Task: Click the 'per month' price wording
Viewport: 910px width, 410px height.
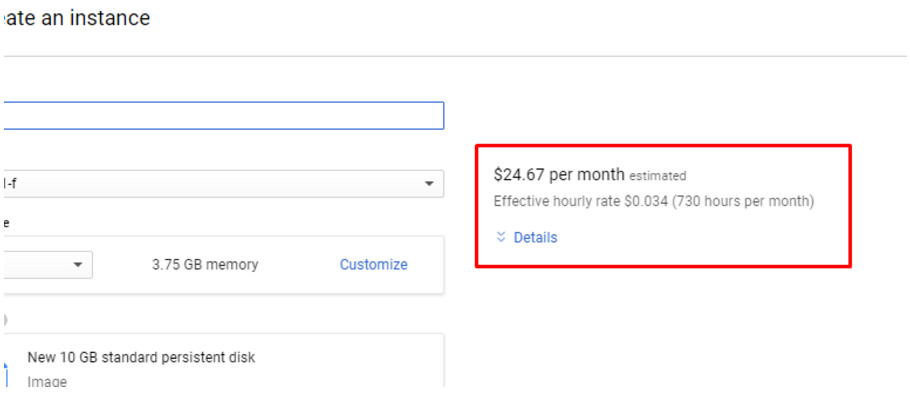Action: tap(588, 174)
